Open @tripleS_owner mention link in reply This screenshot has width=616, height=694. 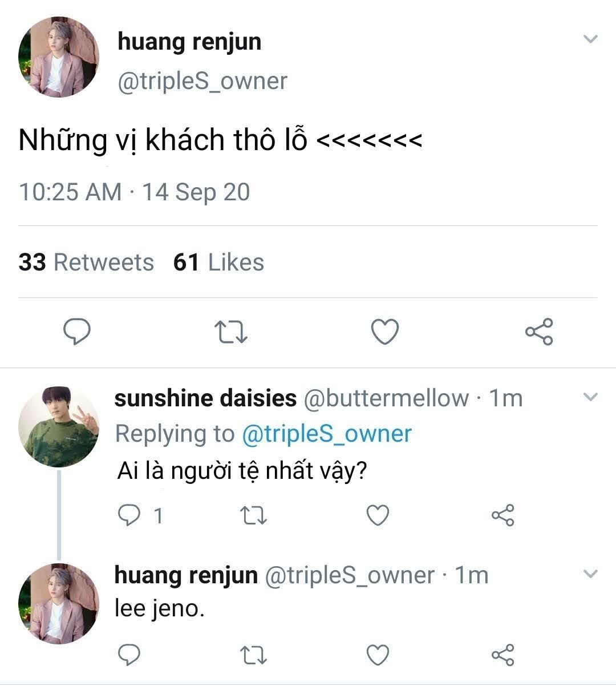click(326, 434)
